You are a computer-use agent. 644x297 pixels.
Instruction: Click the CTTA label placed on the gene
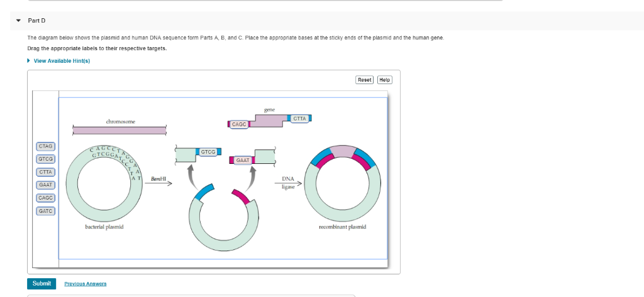(300, 119)
